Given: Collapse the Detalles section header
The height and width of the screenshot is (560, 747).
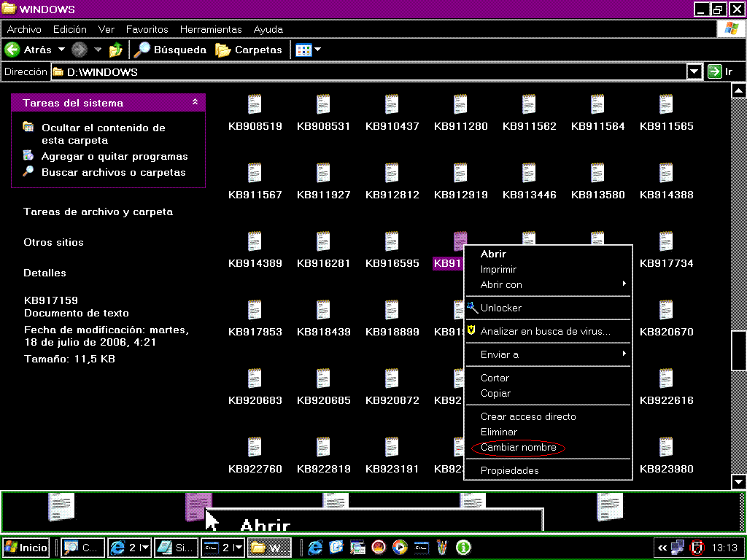Looking at the screenshot, I should [x=44, y=273].
